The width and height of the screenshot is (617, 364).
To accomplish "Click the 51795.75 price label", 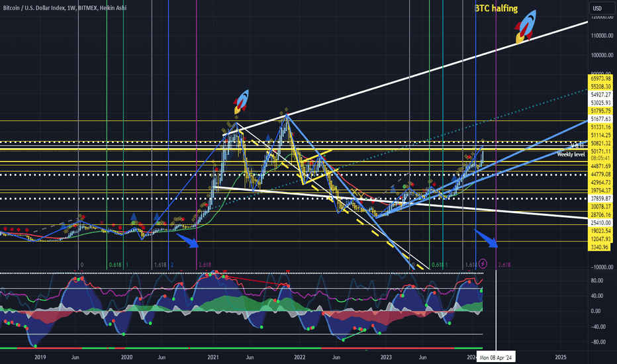I will [x=601, y=111].
